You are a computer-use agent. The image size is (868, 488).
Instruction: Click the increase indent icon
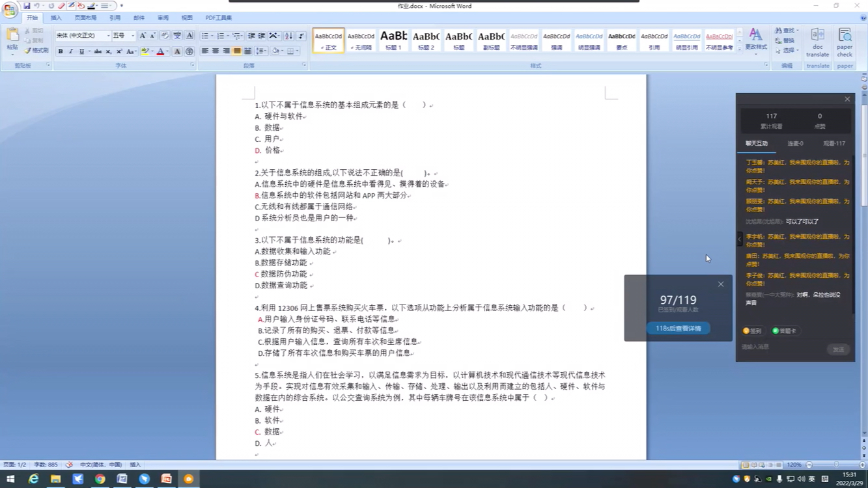[x=262, y=36]
